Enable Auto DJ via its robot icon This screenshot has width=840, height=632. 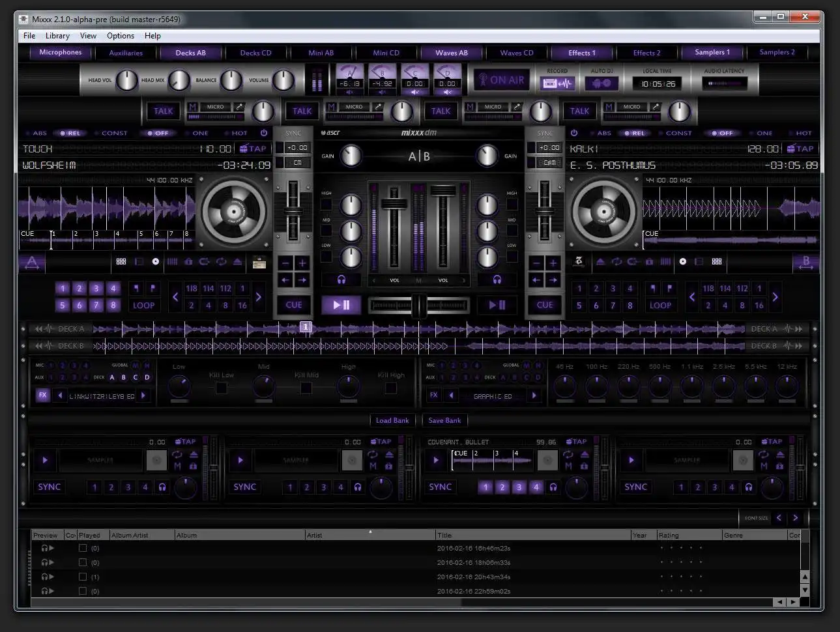click(x=601, y=83)
